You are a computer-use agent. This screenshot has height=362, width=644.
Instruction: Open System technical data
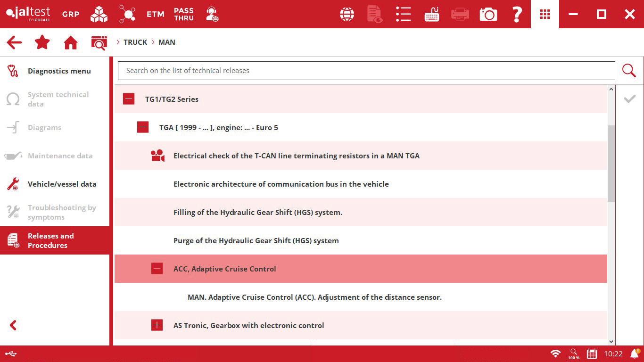click(55, 99)
